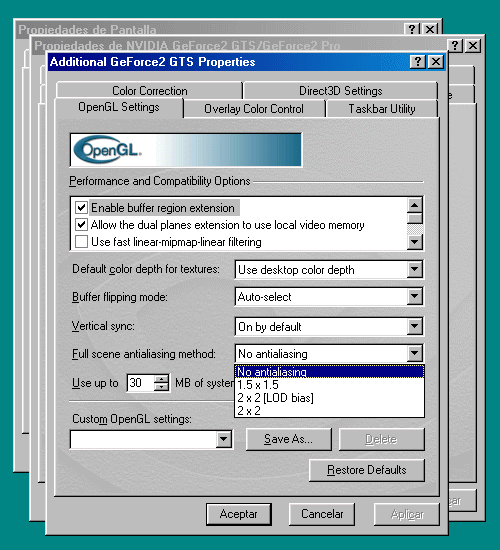Click Save As... button
The image size is (500, 550).
click(x=288, y=439)
